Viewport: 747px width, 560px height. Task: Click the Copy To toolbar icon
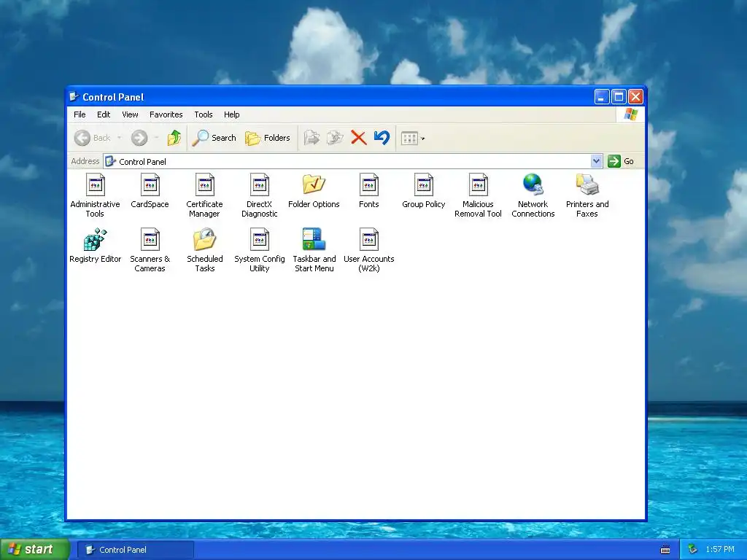tap(335, 138)
